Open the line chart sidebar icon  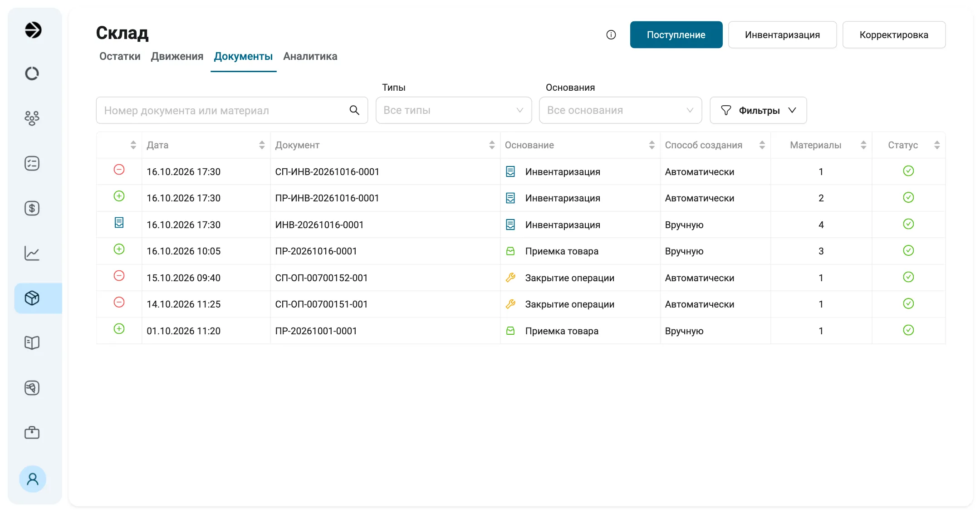(x=32, y=253)
